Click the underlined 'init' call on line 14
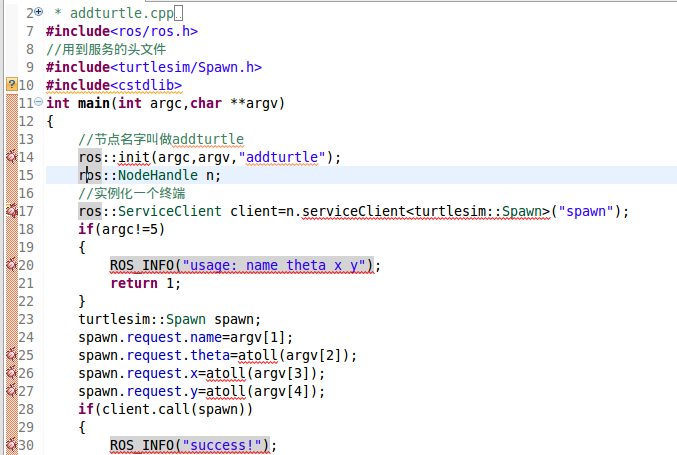The width and height of the screenshot is (677, 455). (x=134, y=157)
